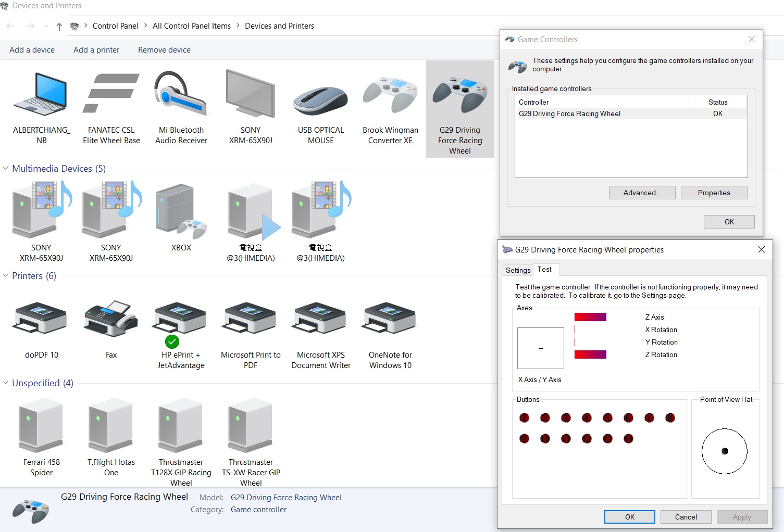Image resolution: width=784 pixels, height=532 pixels.
Task: Click All Control Panel Items breadcrumb
Action: pyautogui.click(x=191, y=26)
